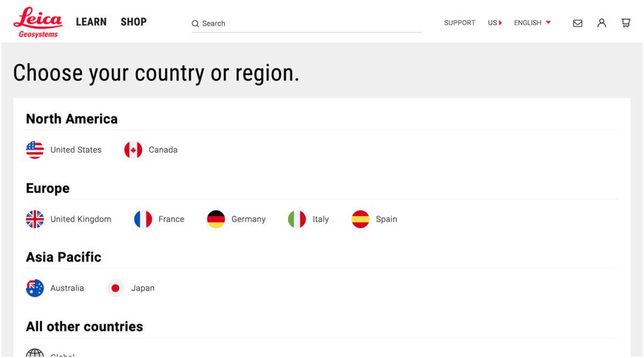This screenshot has width=644, height=358.
Task: Choose the France country link
Action: 159,219
